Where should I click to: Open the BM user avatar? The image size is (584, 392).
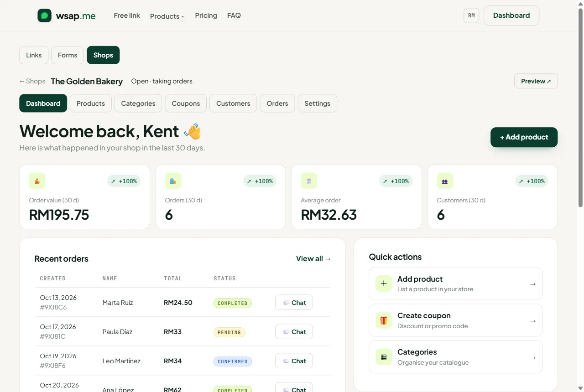(x=471, y=15)
